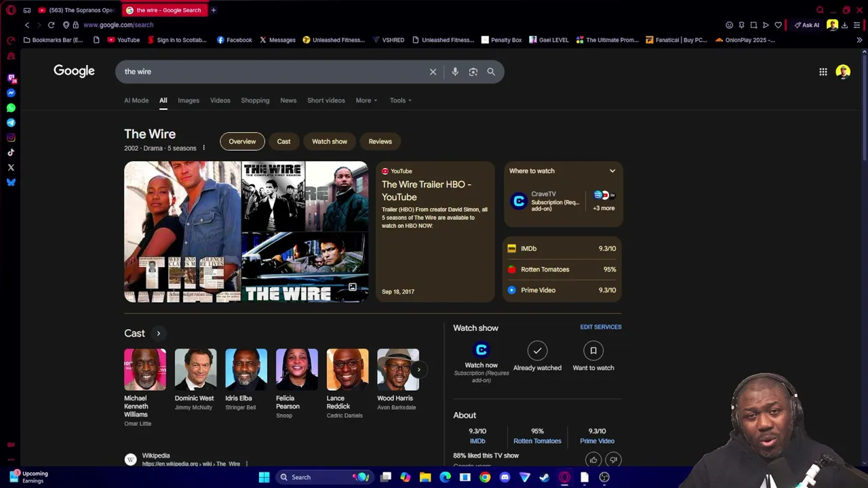The width and height of the screenshot is (868, 488).
Task: Click the Google search magnifier button
Action: coord(491,72)
